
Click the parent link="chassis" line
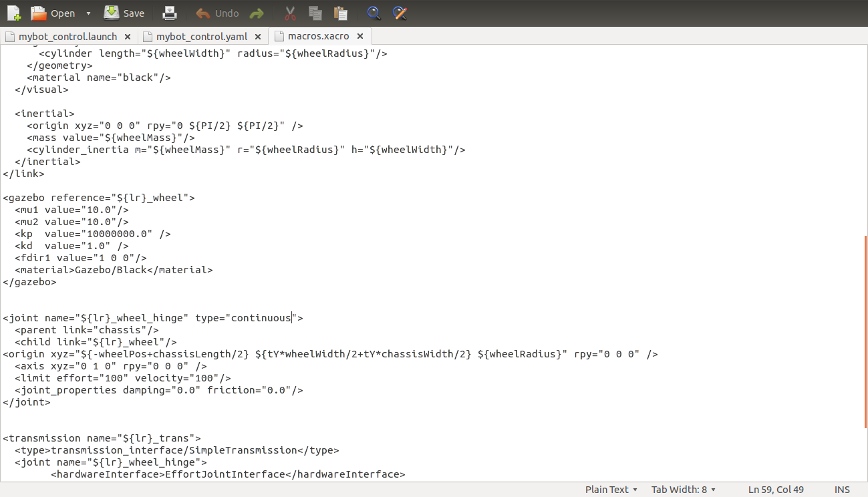(87, 330)
